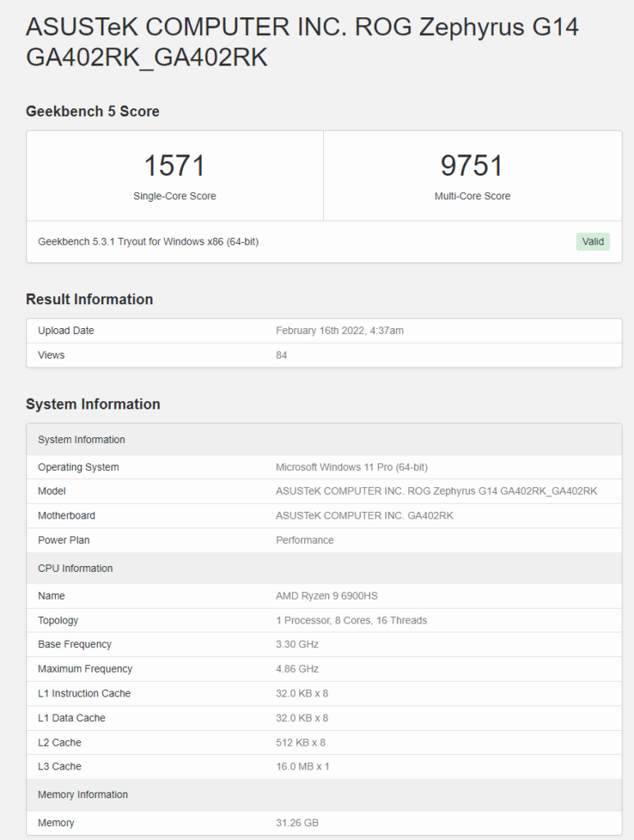This screenshot has height=840, width=634.
Task: Click 1 Processor, 8 Cores, 16 Threads
Action: click(351, 620)
